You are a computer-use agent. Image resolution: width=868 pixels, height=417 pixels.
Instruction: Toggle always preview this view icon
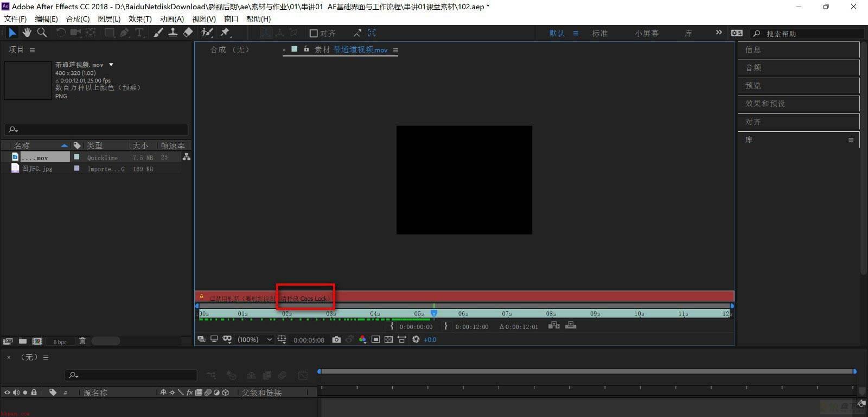pos(201,339)
